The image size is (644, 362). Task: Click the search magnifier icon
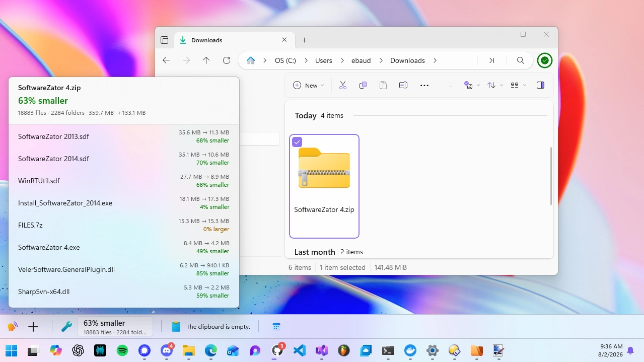(x=521, y=60)
